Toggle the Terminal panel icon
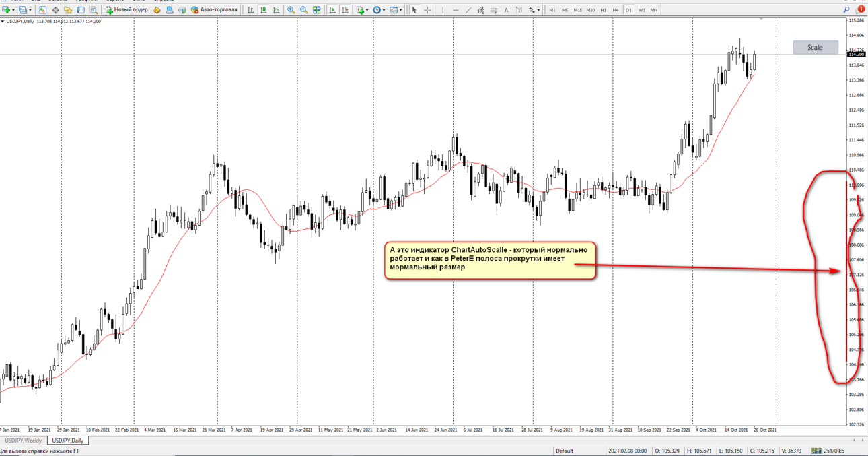 [81, 10]
